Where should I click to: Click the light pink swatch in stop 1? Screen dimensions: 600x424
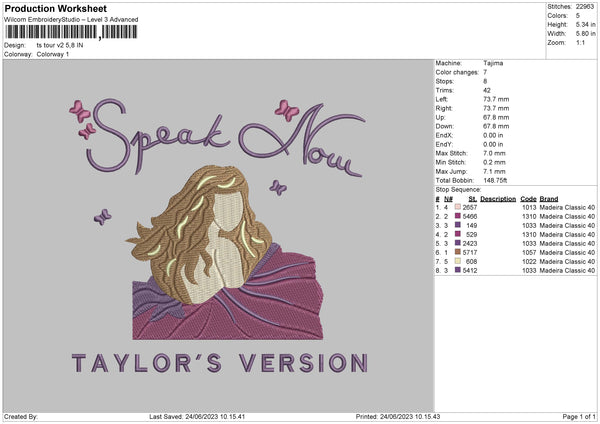pyautogui.click(x=457, y=207)
